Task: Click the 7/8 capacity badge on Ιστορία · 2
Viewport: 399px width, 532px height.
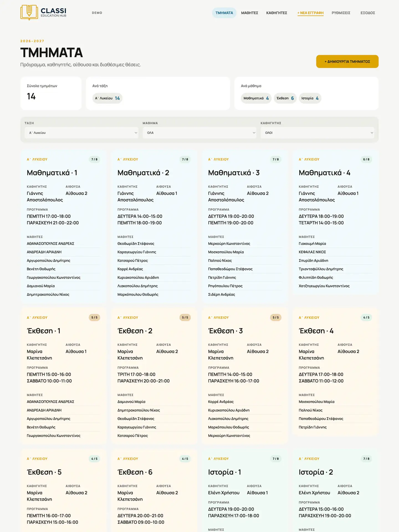Action: 366,459
